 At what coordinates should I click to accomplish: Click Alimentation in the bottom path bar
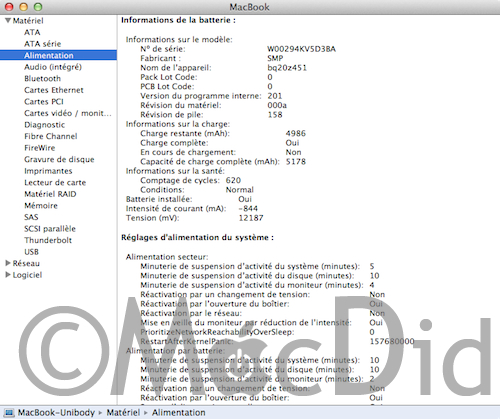click(x=179, y=413)
